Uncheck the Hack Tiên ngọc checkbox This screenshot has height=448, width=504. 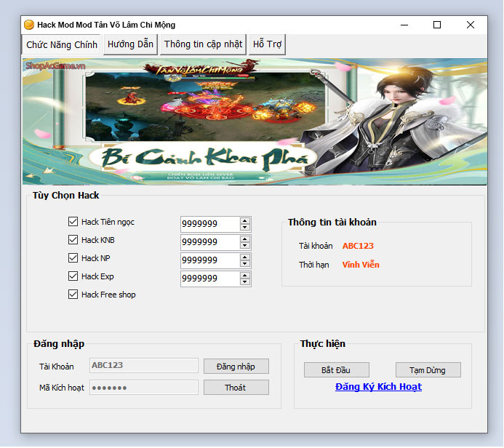point(73,221)
